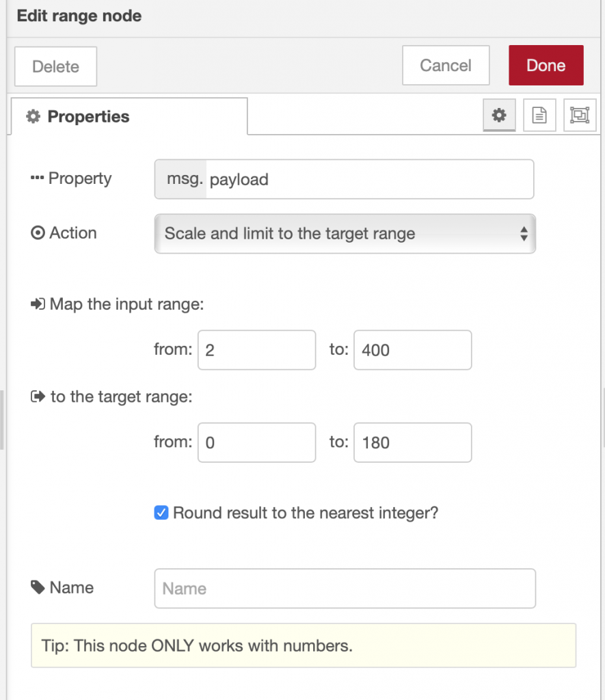Click the Action dropdown arrows
Screen dimensions: 605x700
(524, 234)
